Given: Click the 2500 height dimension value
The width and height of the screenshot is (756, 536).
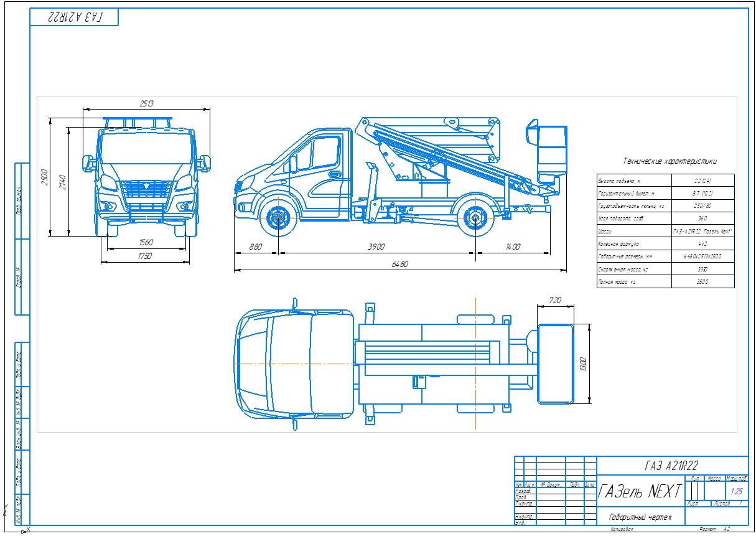Looking at the screenshot, I should point(44,177).
